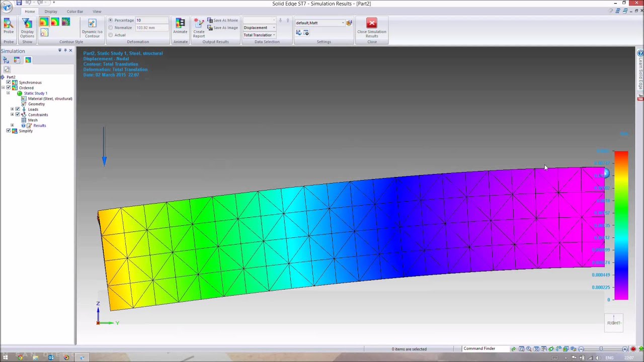Switch to the Home ribbon tab
This screenshot has height=362, width=644.
click(30, 12)
